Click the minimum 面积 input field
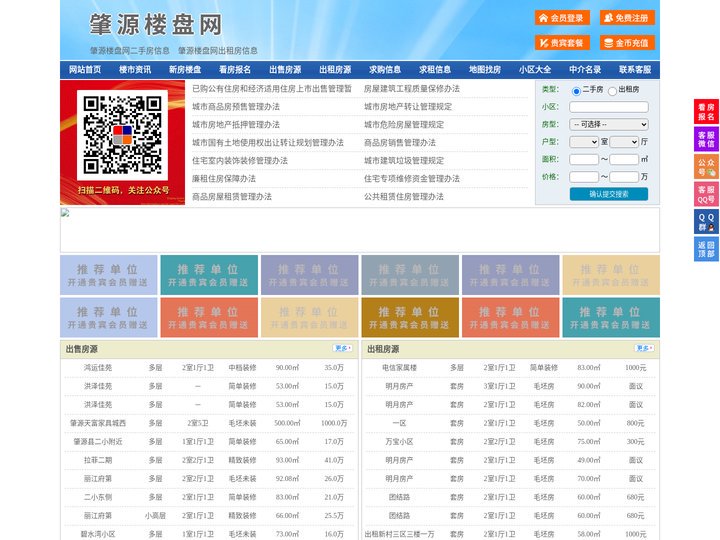720x540 pixels. [584, 159]
